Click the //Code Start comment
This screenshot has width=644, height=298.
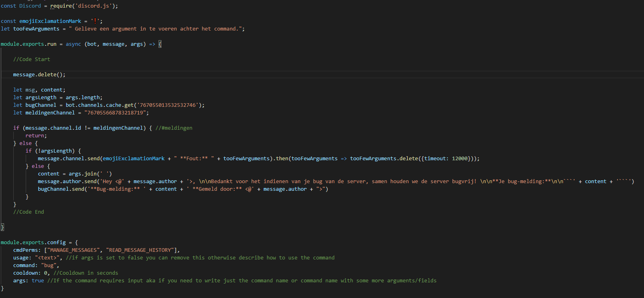pos(32,59)
